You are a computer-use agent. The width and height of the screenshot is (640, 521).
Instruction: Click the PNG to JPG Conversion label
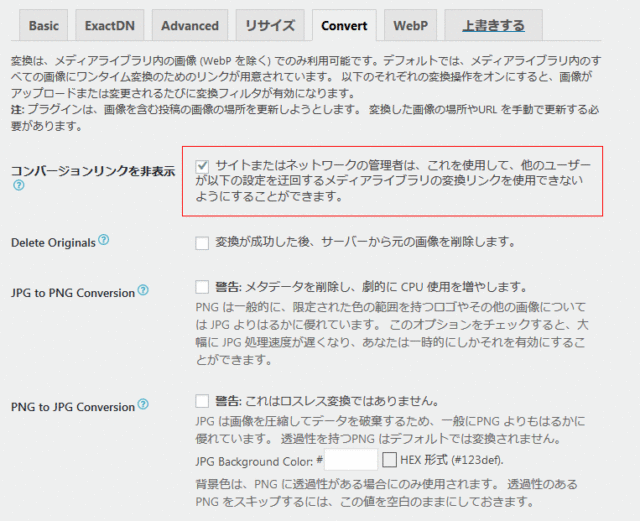point(72,406)
